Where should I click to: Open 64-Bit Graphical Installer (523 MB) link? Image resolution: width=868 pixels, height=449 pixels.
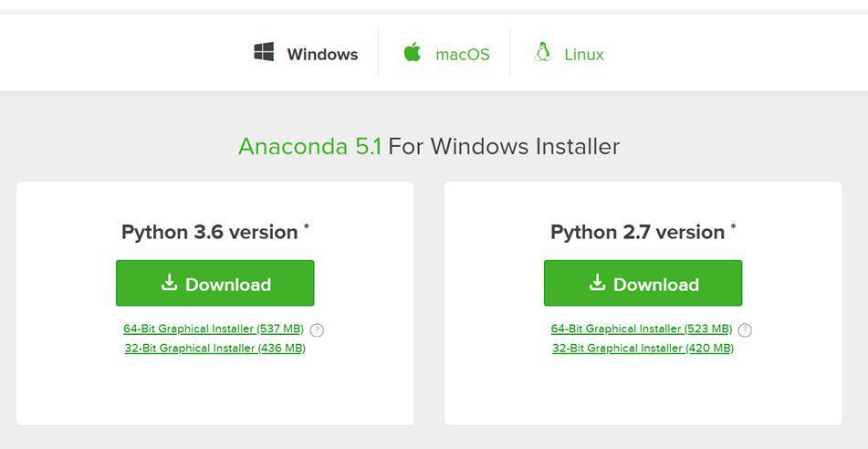[x=642, y=329]
